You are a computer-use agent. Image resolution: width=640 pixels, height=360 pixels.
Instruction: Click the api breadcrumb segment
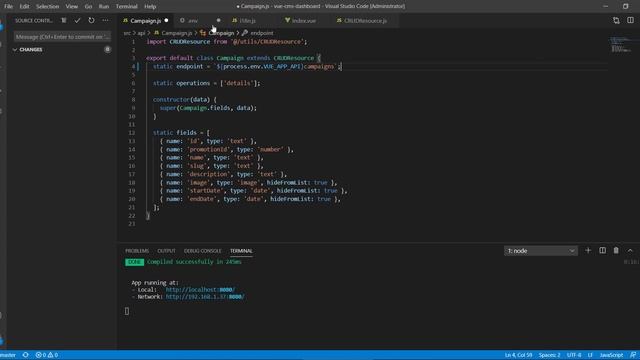click(141, 33)
